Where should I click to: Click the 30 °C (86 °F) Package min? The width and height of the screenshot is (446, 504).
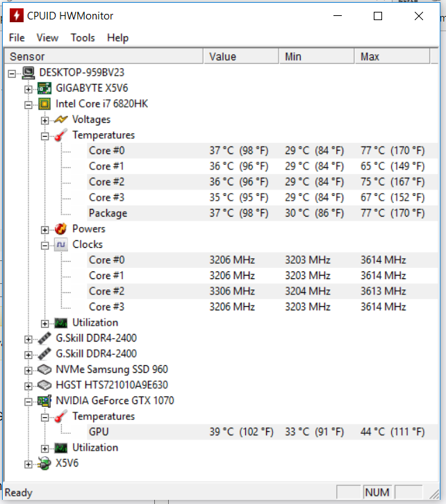pos(315,213)
